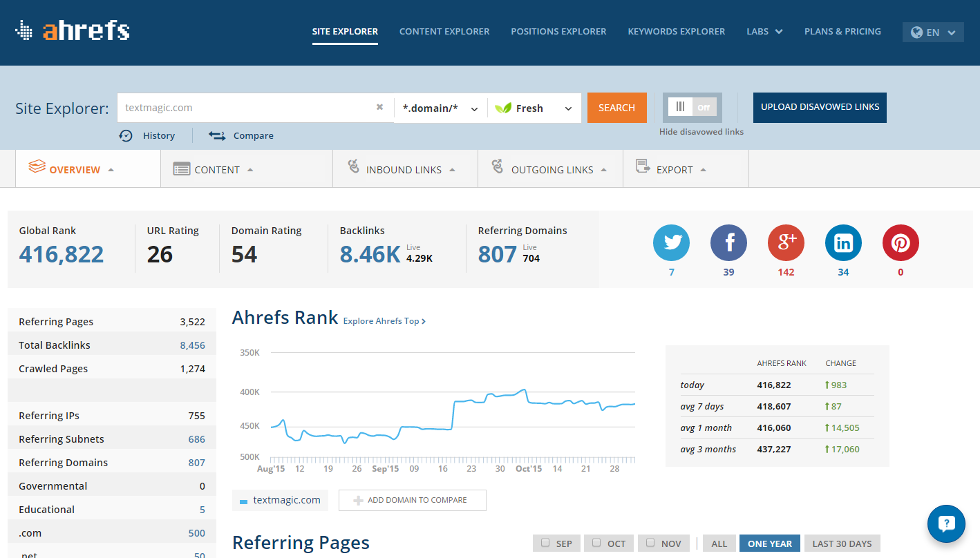980x558 pixels.
Task: Open the 807 referring domains value
Action: (497, 254)
